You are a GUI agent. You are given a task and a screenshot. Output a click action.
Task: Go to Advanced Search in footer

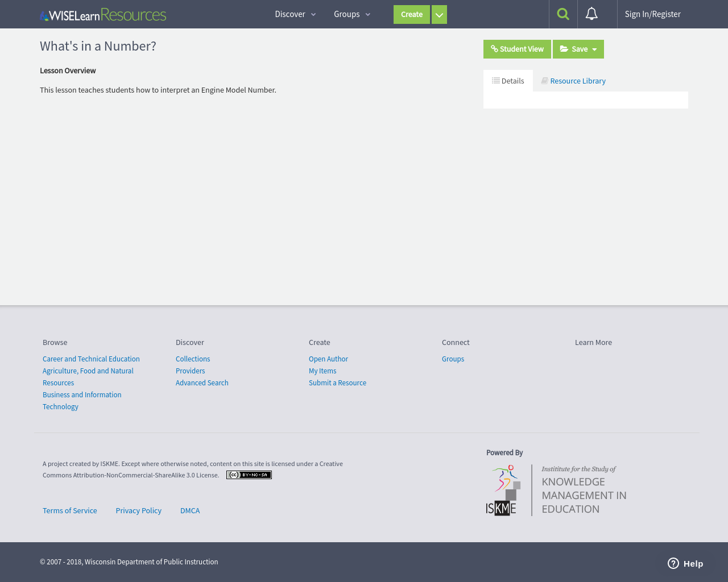click(202, 383)
